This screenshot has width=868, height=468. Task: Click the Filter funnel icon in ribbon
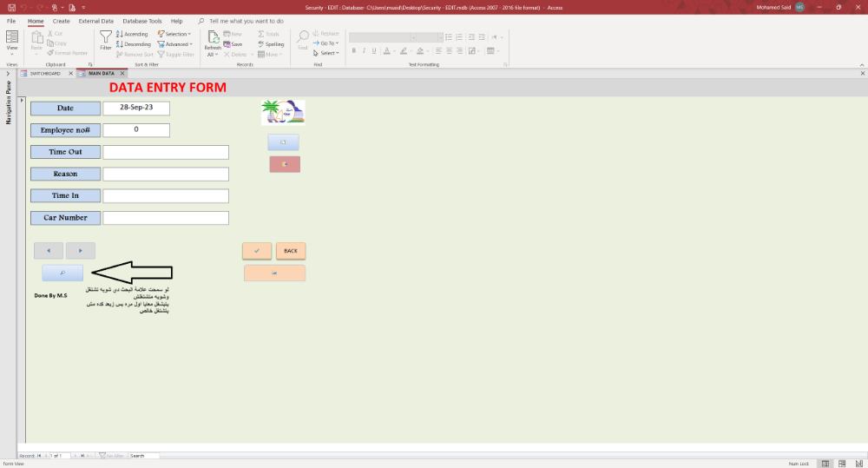tap(106, 37)
